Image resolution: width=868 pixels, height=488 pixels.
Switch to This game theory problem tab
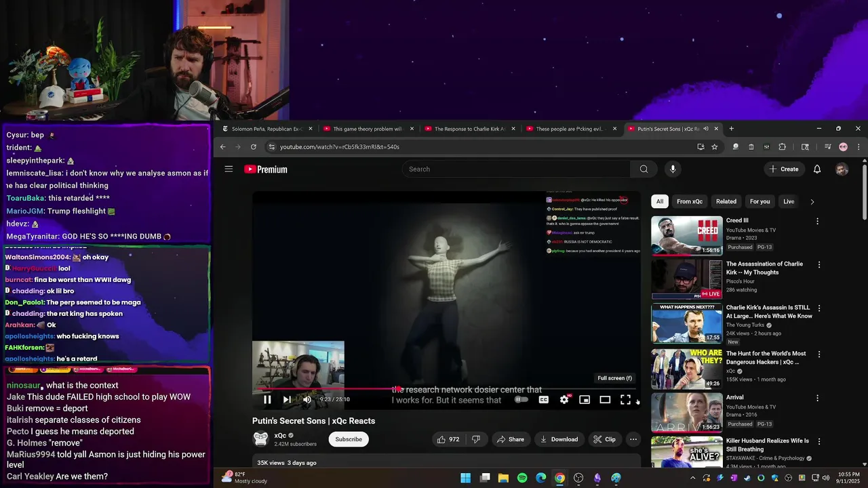coord(368,129)
